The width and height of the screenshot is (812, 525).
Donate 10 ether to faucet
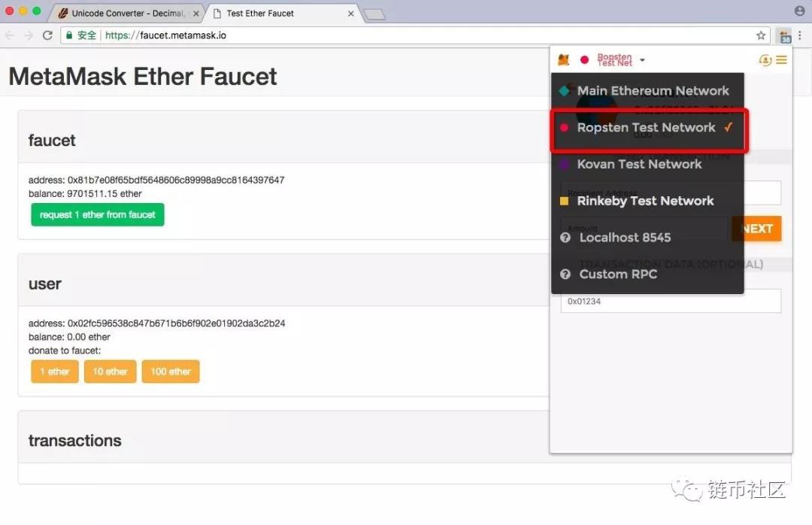pyautogui.click(x=110, y=372)
